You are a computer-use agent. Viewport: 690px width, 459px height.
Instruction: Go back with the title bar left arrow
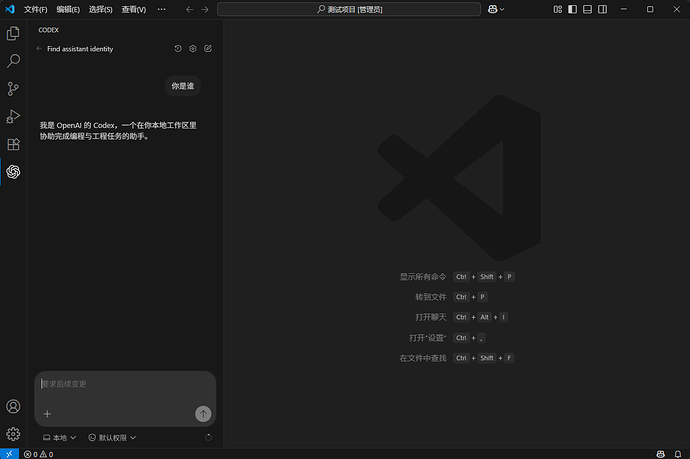click(x=190, y=9)
